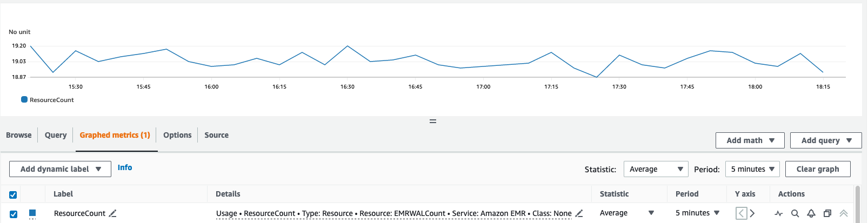
Task: Click the blue color swatch for ResourceCount row
Action: click(x=32, y=213)
